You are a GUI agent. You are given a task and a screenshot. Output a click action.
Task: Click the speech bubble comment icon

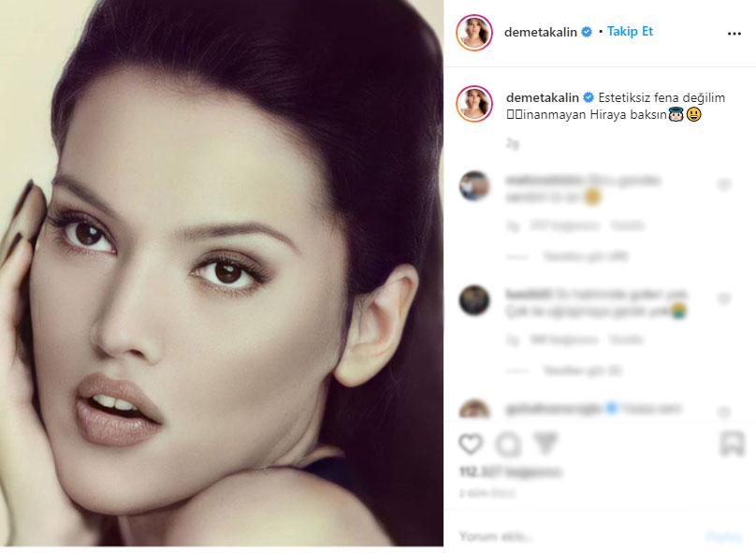[508, 444]
